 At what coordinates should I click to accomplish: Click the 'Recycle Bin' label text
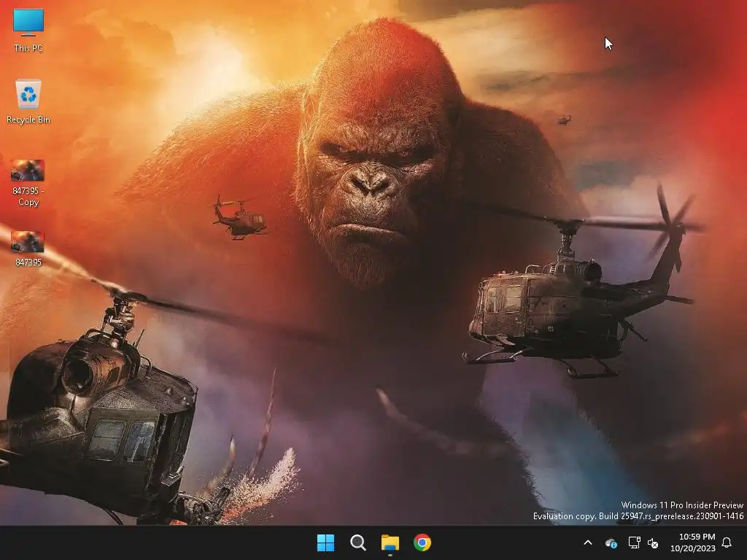click(x=28, y=120)
